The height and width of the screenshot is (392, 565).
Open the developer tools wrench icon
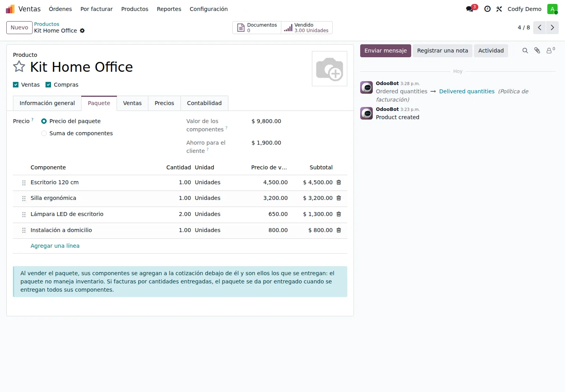click(x=499, y=9)
